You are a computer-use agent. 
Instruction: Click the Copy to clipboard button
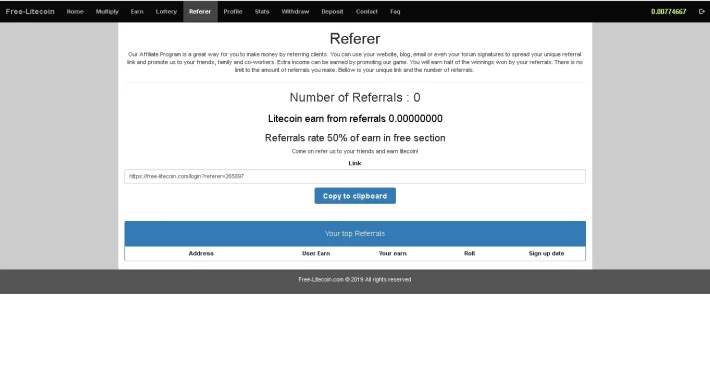(x=355, y=196)
